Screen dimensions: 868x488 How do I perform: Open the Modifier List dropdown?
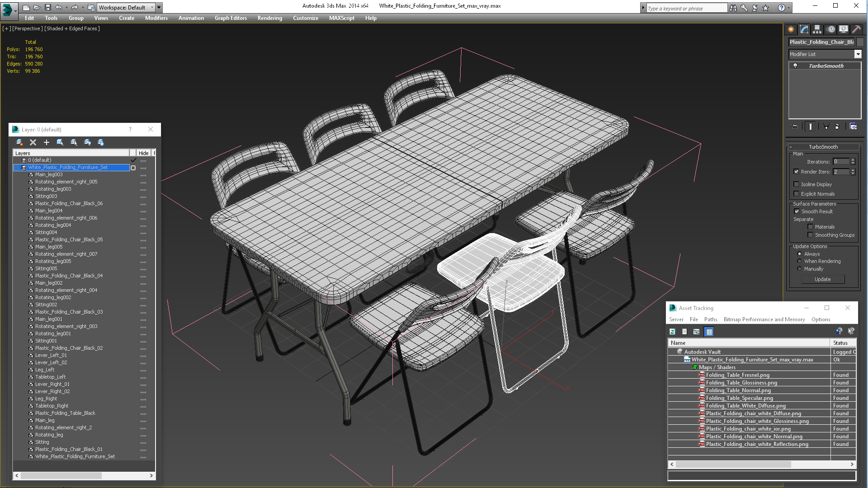point(858,54)
